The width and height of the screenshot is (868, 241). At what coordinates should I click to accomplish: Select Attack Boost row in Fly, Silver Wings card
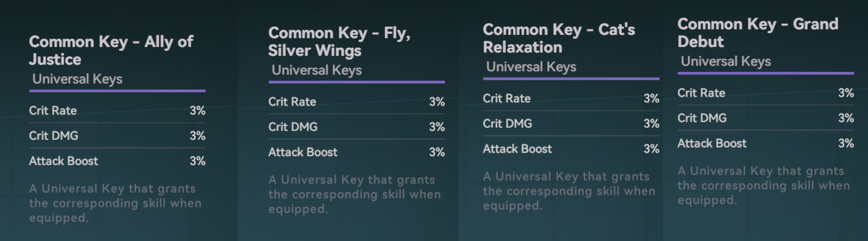click(x=357, y=152)
